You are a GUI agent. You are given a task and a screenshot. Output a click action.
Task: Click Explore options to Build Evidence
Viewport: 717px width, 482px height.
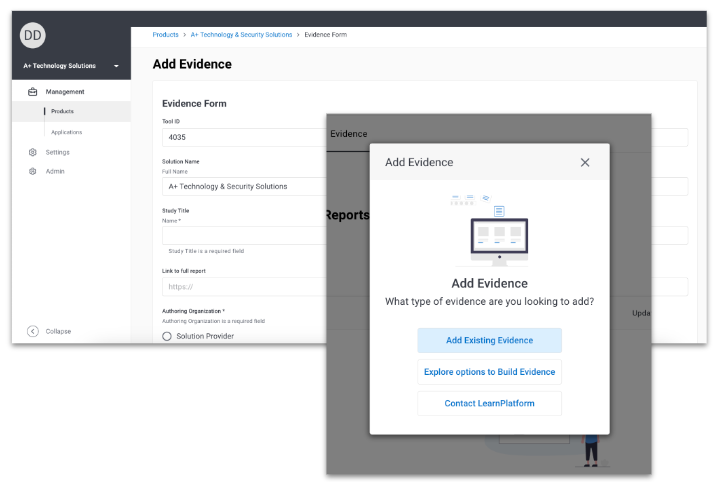tap(489, 372)
